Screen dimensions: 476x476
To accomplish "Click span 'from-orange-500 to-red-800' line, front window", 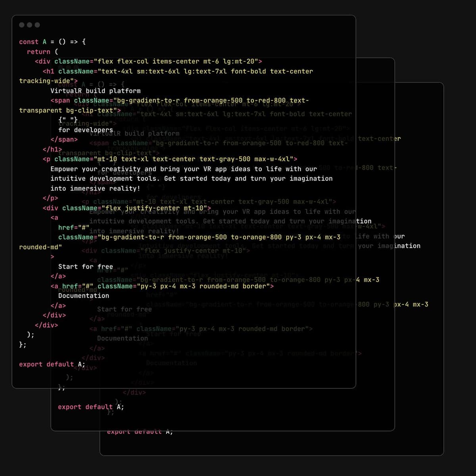I will point(180,100).
